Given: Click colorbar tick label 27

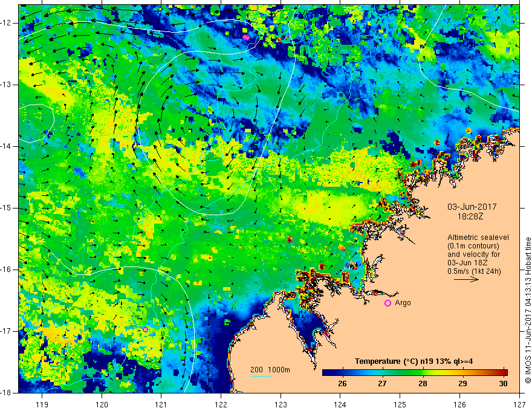Looking at the screenshot, I should [x=382, y=384].
